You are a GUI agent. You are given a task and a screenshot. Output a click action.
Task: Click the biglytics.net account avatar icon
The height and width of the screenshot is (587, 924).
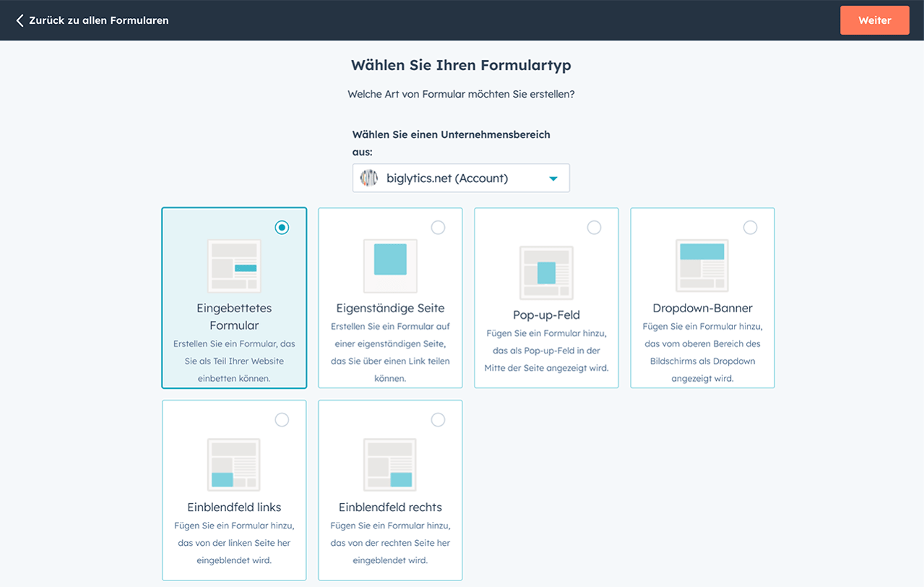pos(369,178)
